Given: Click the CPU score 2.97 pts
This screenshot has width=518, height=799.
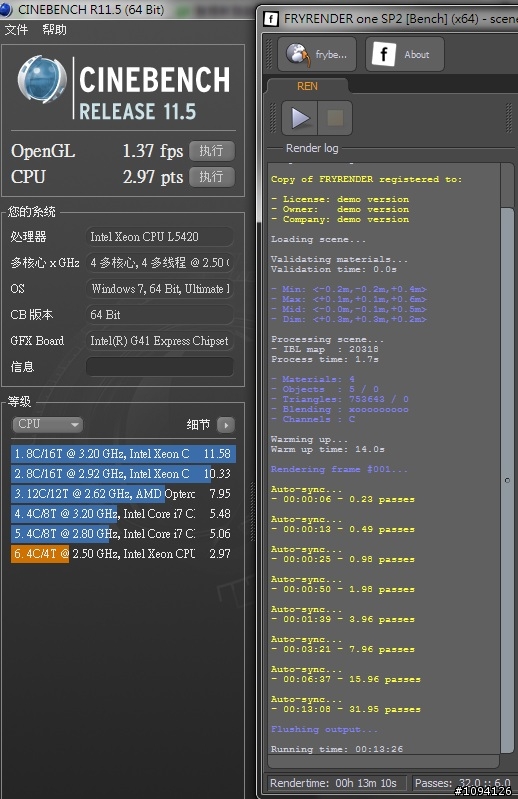Looking at the screenshot, I should point(152,177).
